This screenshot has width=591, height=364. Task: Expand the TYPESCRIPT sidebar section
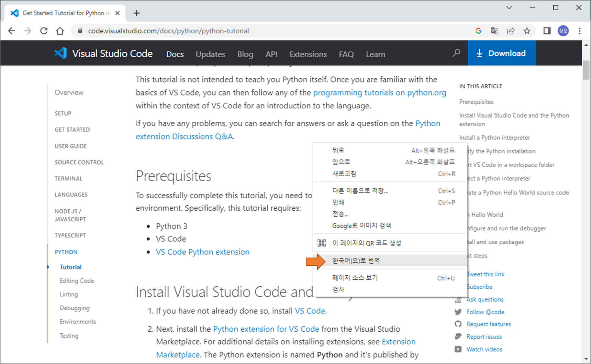pos(70,235)
